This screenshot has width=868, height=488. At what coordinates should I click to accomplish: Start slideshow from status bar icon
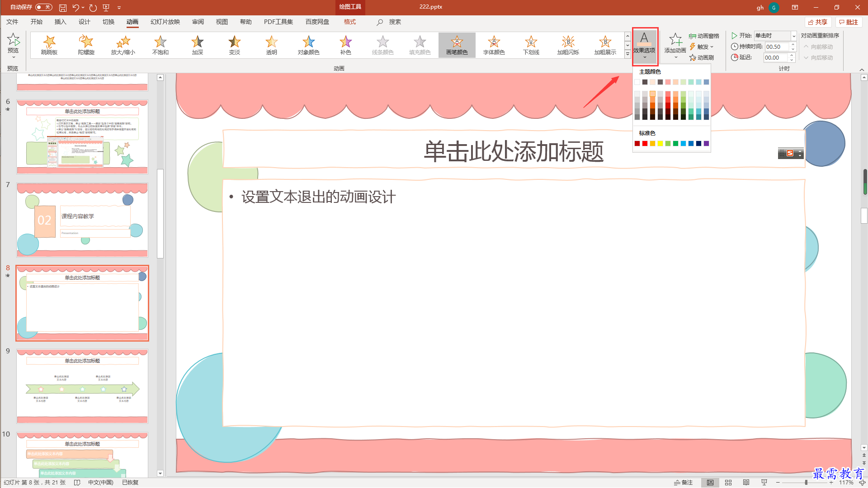pos(764,483)
